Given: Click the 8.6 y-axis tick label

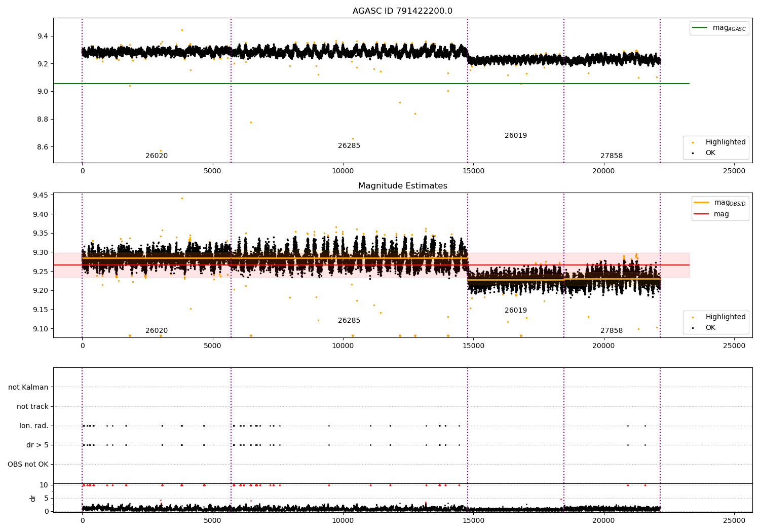Looking at the screenshot, I should 43,147.
